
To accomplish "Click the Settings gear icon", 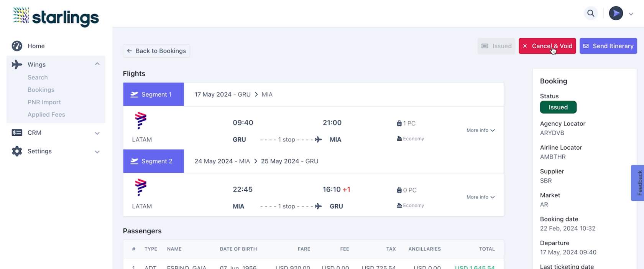I will [x=17, y=151].
